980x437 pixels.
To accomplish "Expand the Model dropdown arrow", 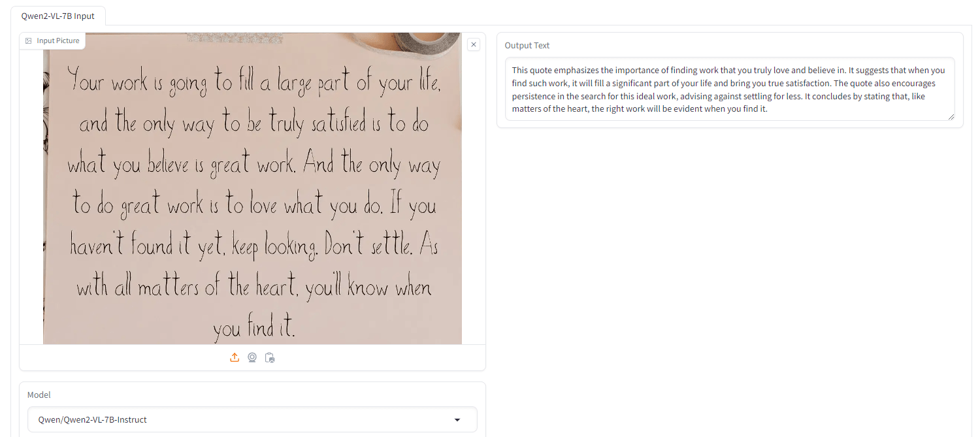I will pyautogui.click(x=457, y=419).
